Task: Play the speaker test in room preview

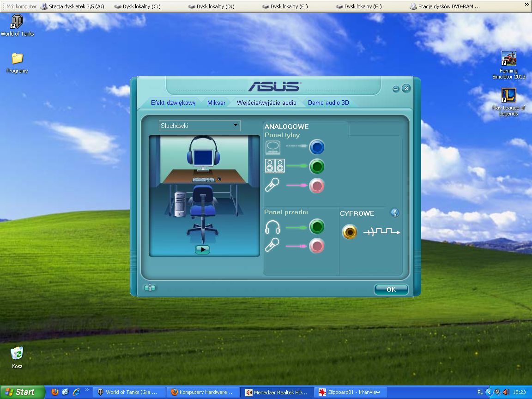Action: [x=203, y=249]
